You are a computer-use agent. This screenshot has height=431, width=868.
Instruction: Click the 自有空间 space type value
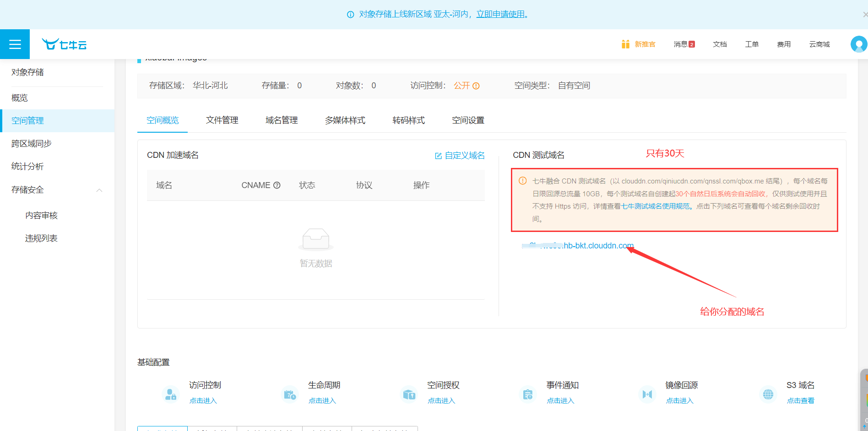(574, 86)
